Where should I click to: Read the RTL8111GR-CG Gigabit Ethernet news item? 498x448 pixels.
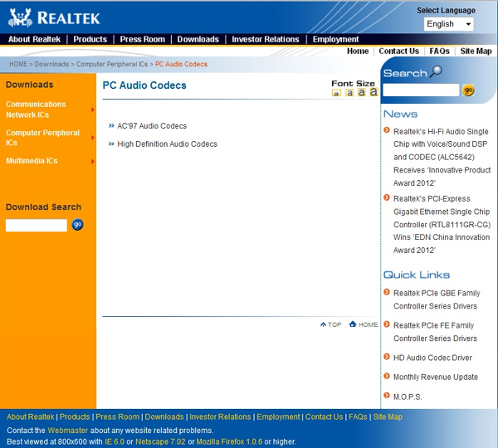(x=442, y=224)
